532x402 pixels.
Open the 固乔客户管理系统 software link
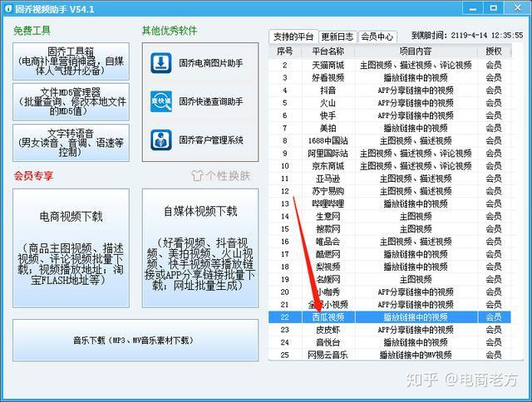(x=210, y=140)
